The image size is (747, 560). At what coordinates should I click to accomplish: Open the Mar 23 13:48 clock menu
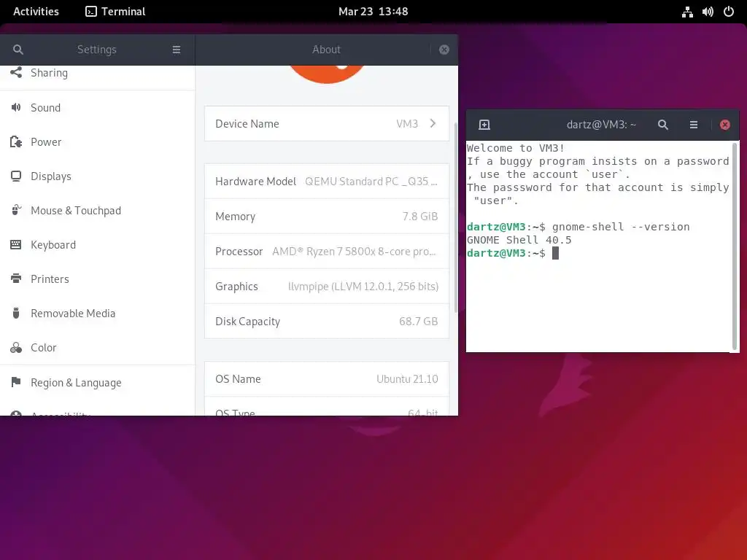[373, 12]
